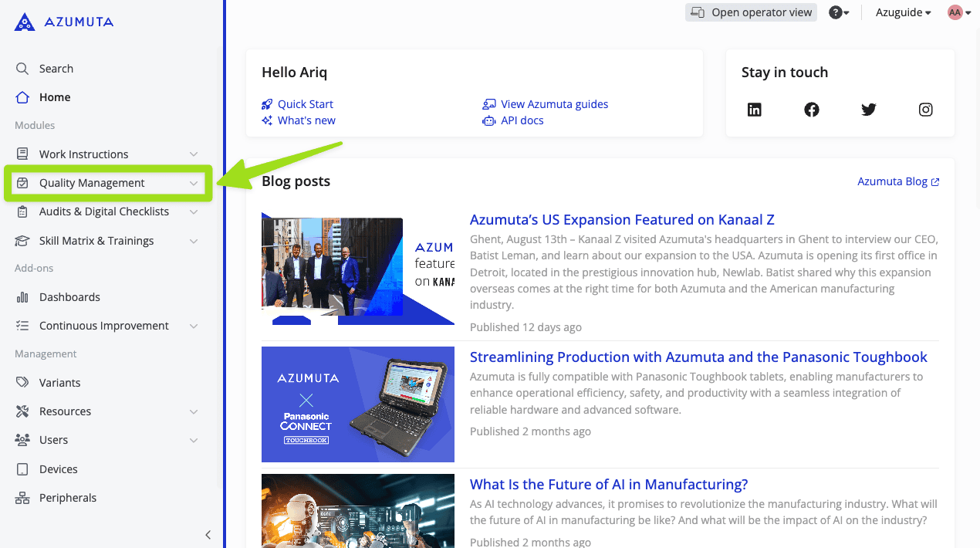Collapse the sidebar with the arrow icon
980x548 pixels.
(x=208, y=535)
